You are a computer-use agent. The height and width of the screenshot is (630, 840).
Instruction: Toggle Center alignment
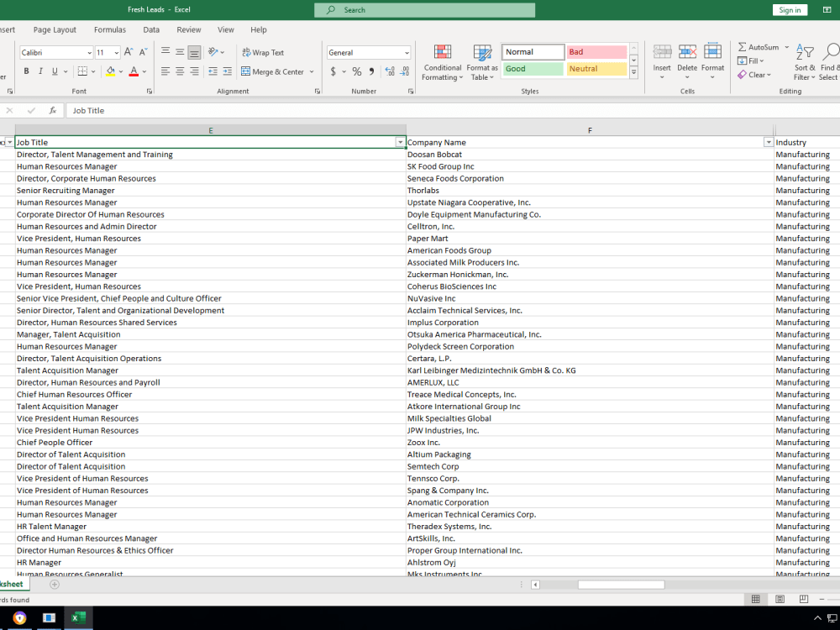click(180, 71)
